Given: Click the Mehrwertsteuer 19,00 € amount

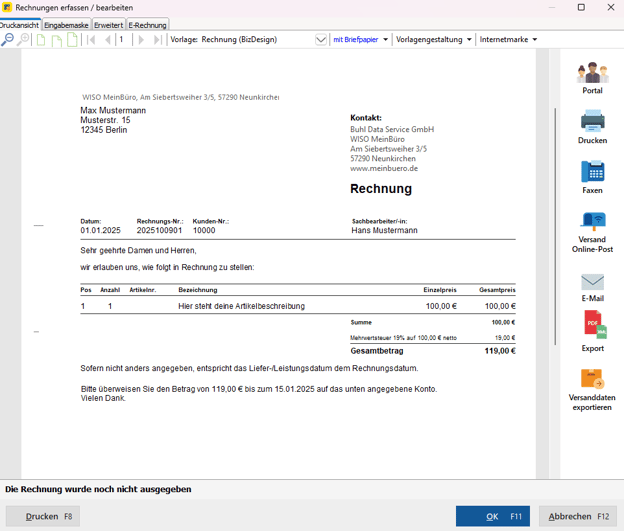Looking at the screenshot, I should [x=505, y=338].
